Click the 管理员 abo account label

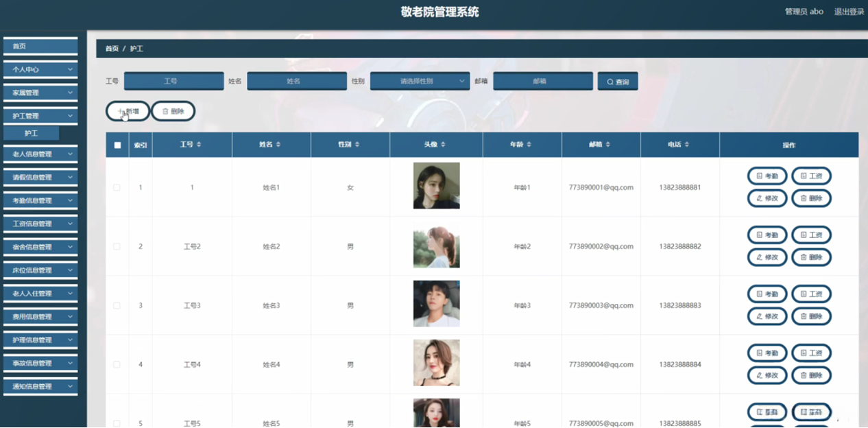point(804,12)
